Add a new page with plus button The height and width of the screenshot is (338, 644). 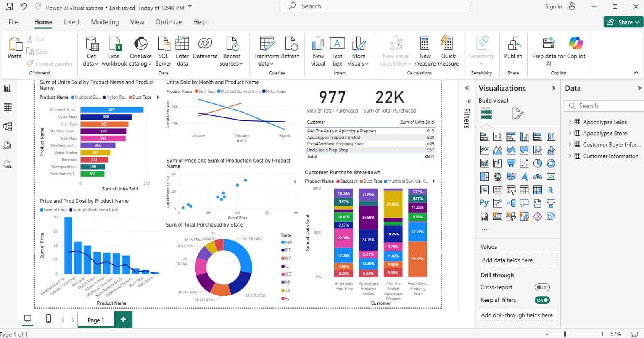123,319
